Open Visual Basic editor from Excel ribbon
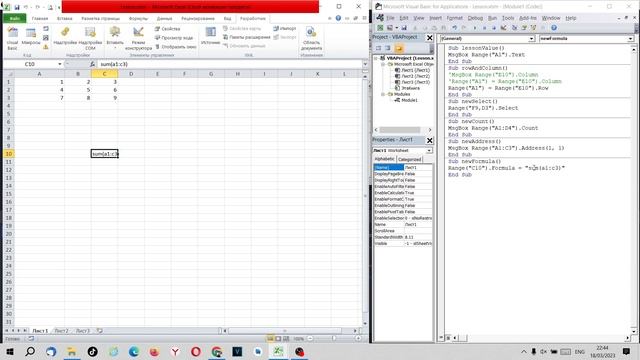 [x=12, y=38]
